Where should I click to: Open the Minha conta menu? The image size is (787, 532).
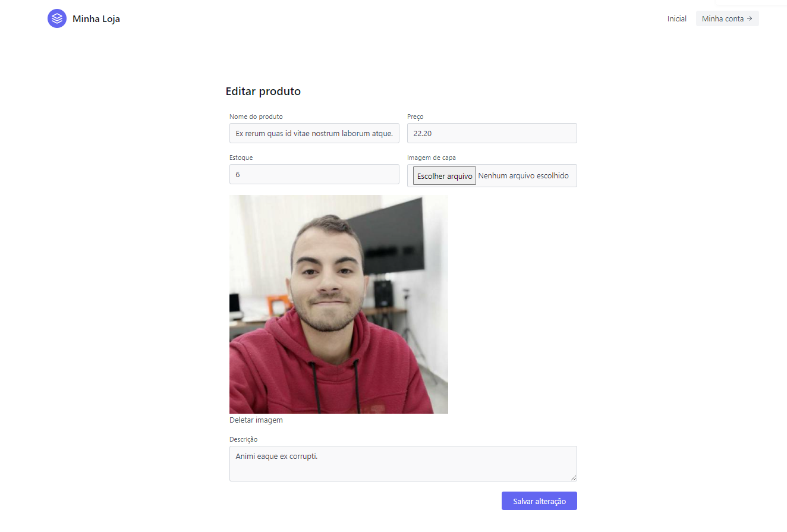(728, 18)
